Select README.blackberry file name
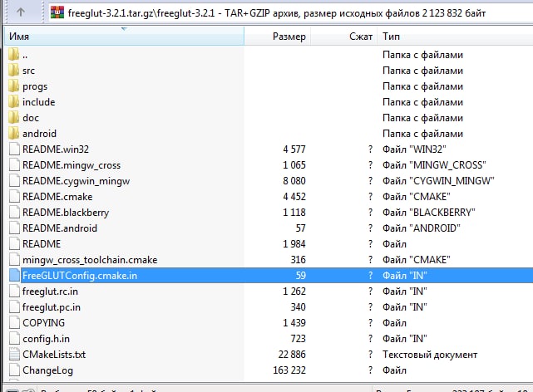This screenshot has height=392, width=533. click(66, 213)
